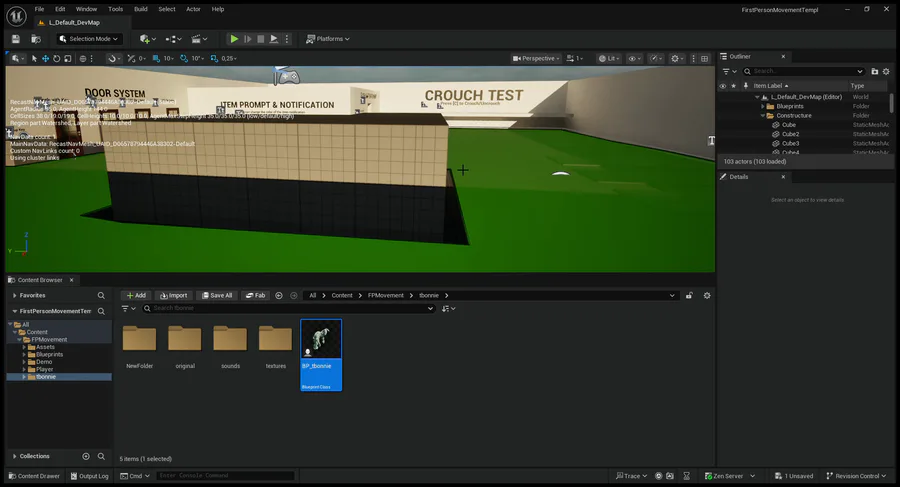Click the Import button
Viewport: 900px width, 487px height.
coord(173,296)
